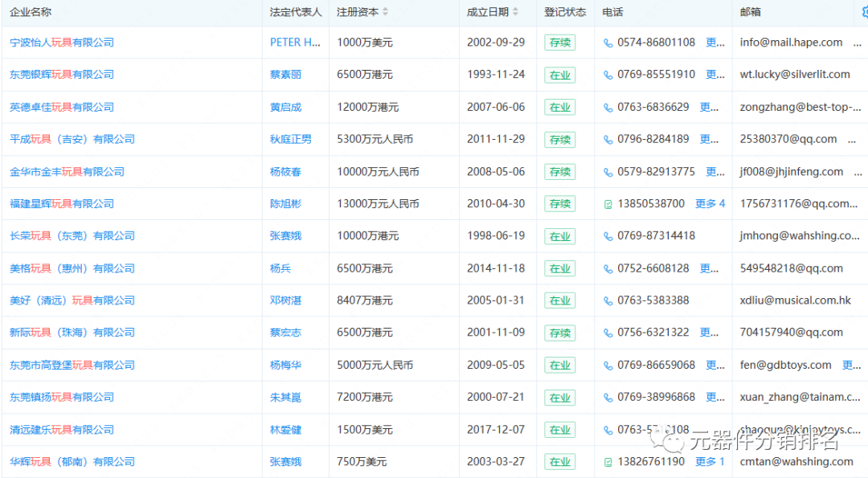Open 平成玩具（吉安）有限公司 link
This screenshot has height=478, width=868.
pyautogui.click(x=72, y=140)
